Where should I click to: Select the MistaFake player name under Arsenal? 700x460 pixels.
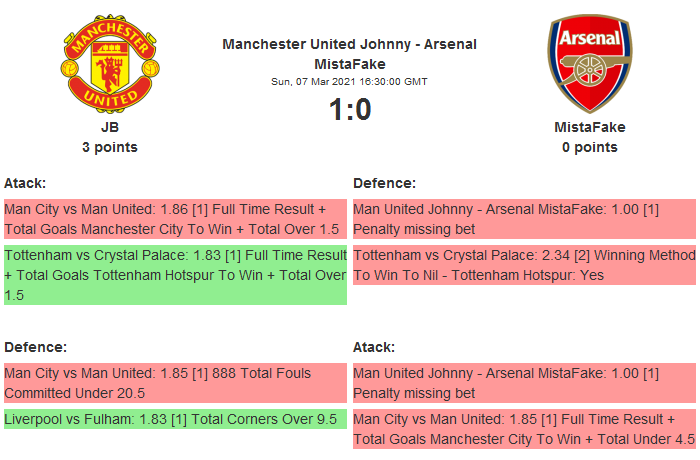point(590,127)
